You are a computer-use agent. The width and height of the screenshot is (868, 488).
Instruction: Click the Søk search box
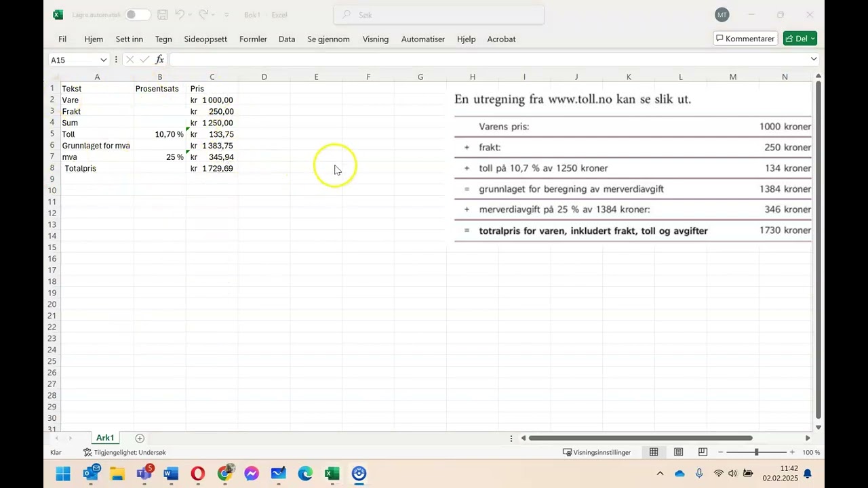point(439,14)
